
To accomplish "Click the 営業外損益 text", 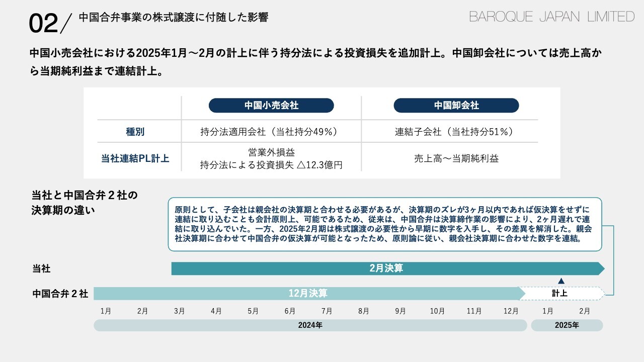I will tap(271, 152).
